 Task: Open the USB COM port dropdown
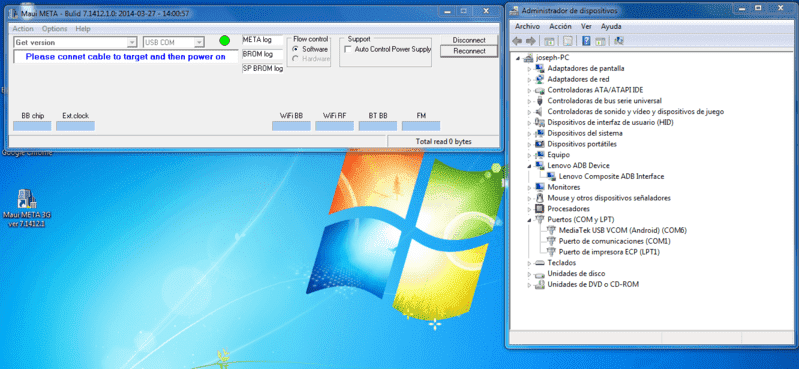coord(199,42)
